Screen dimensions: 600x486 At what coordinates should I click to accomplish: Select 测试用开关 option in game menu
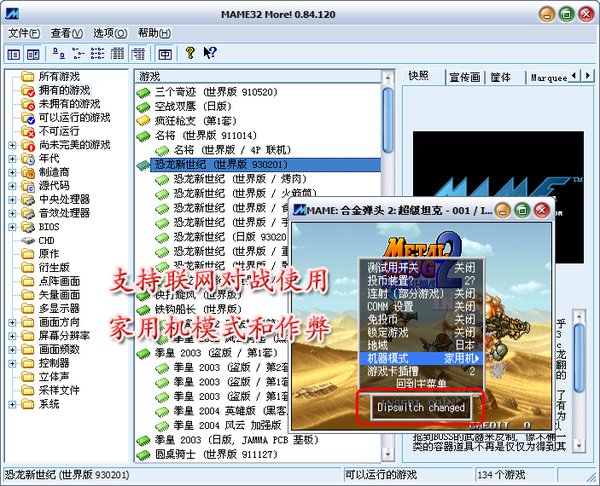coord(421,267)
